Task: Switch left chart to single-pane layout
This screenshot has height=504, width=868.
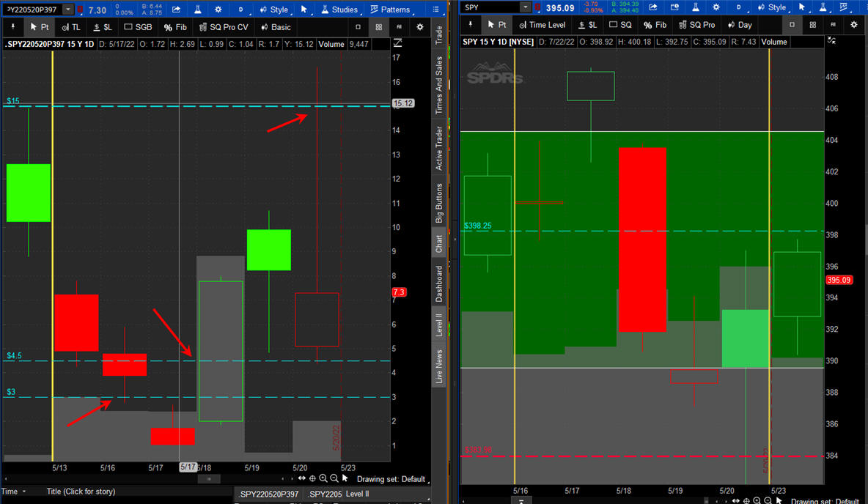Action: click(358, 26)
